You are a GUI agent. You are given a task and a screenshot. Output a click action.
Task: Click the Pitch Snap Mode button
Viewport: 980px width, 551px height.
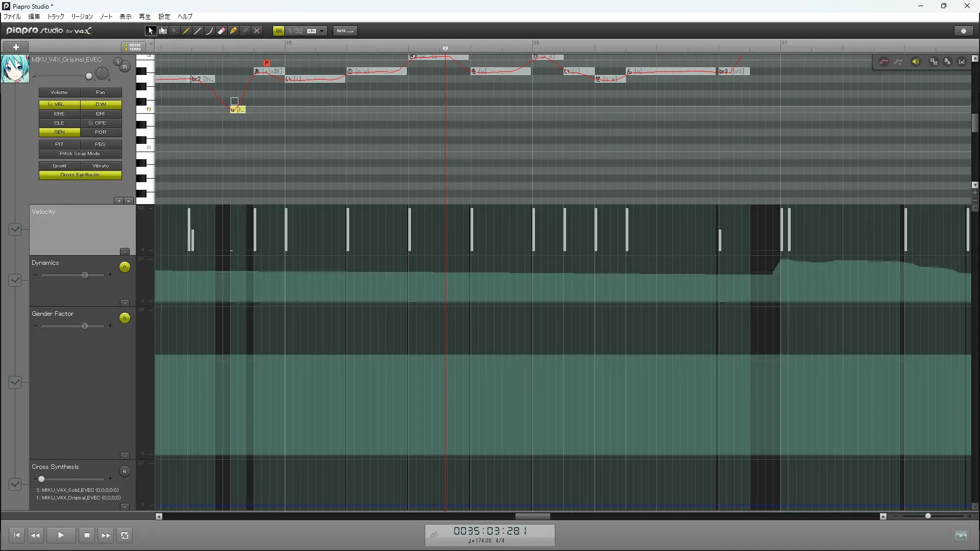(x=80, y=154)
